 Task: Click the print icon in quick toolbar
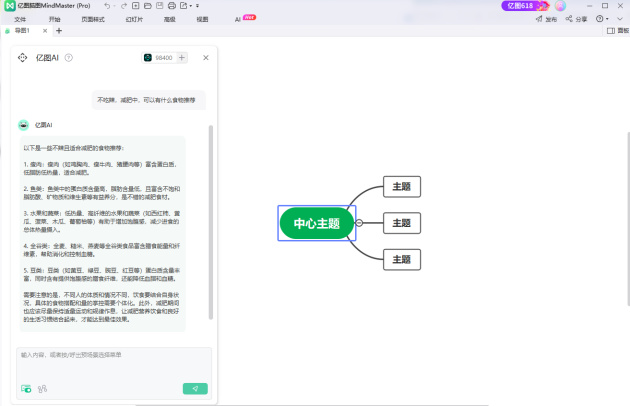coord(172,6)
